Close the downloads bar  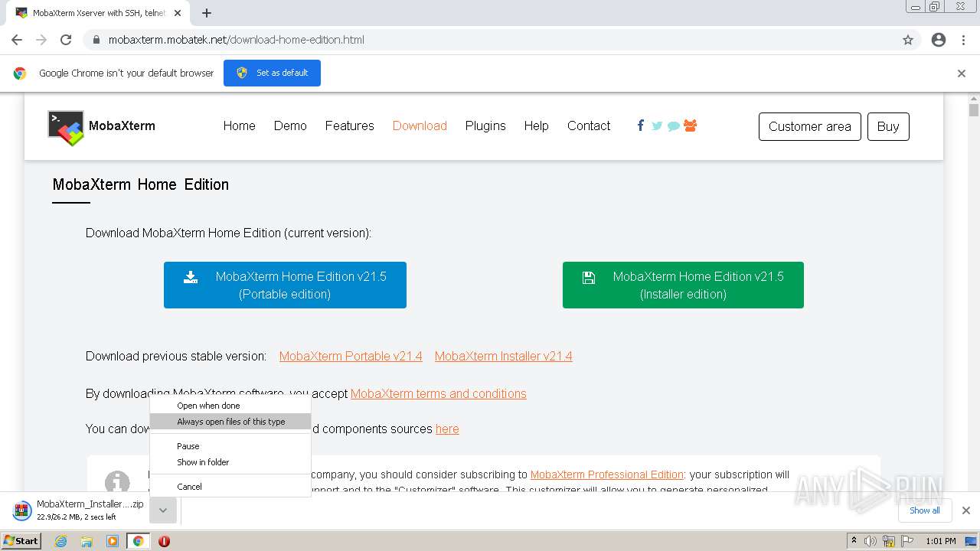(966, 510)
